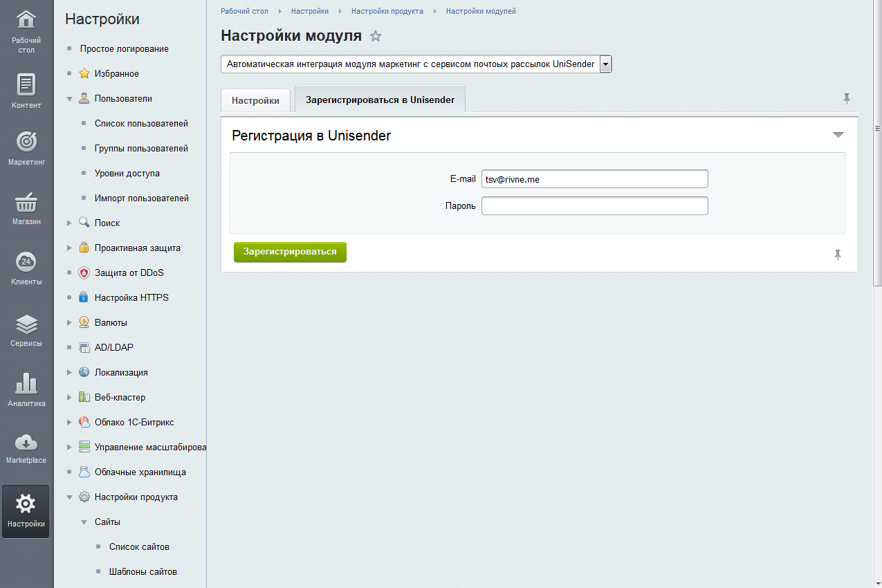This screenshot has width=882, height=588.
Task: Switch to the Настройки tab
Action: point(255,100)
